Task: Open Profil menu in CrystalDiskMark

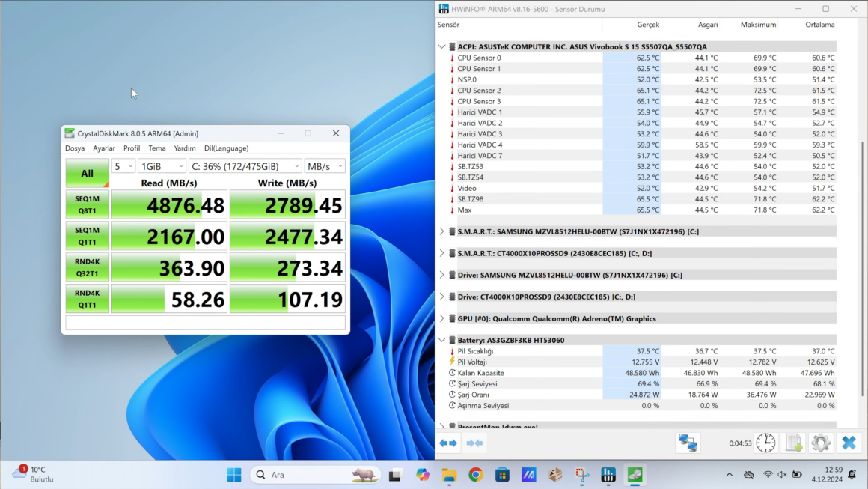Action: click(x=132, y=148)
